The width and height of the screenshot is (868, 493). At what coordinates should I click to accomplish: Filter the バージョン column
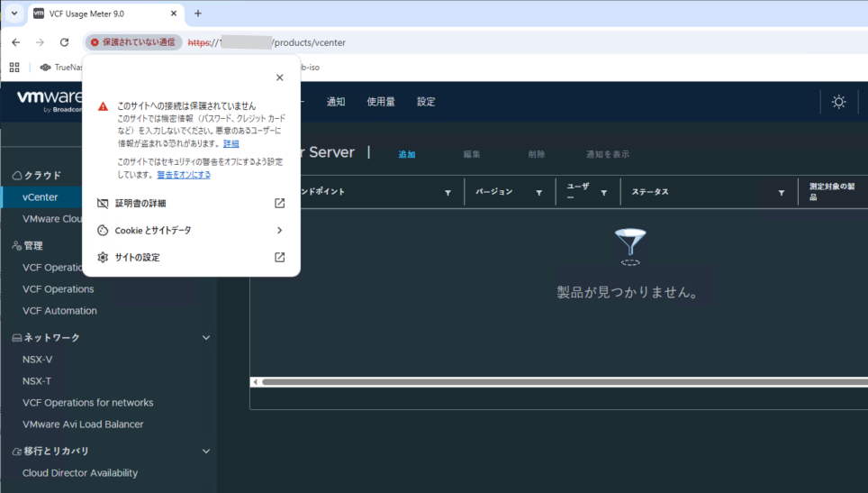(x=538, y=193)
